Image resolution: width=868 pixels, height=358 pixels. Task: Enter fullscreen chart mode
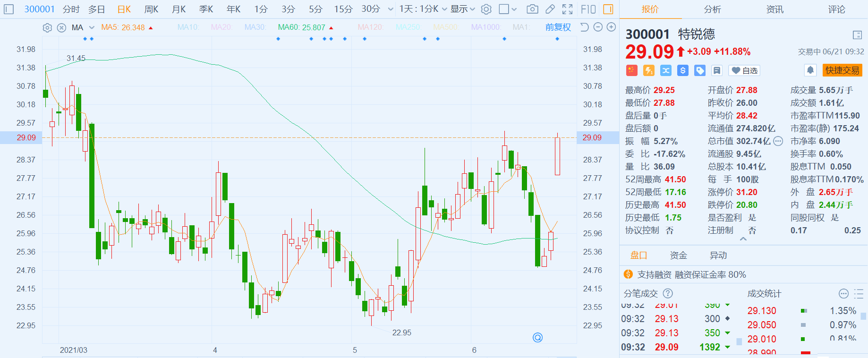tap(568, 9)
